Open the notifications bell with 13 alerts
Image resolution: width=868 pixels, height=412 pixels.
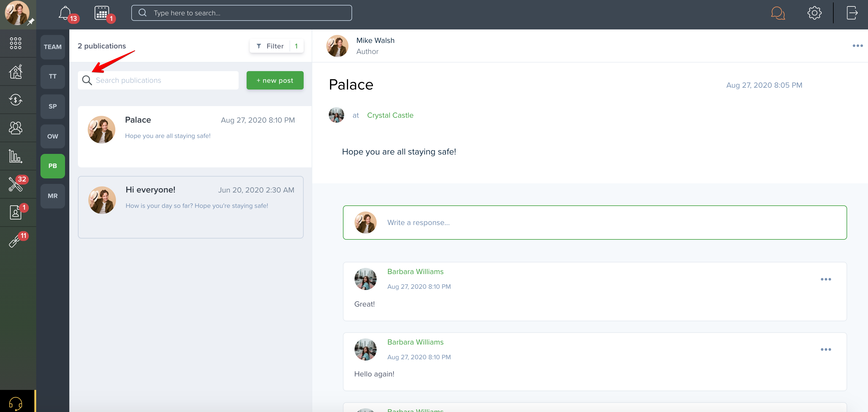coord(65,13)
